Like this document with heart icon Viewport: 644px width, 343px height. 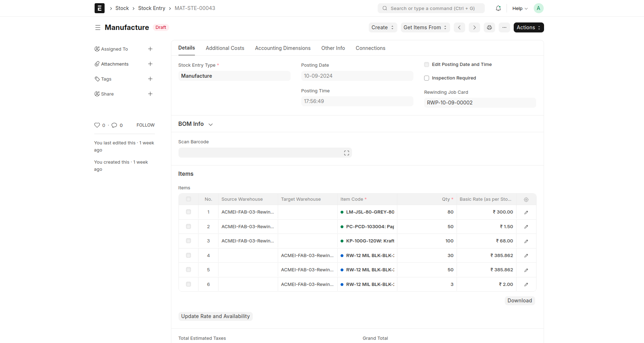(x=97, y=125)
